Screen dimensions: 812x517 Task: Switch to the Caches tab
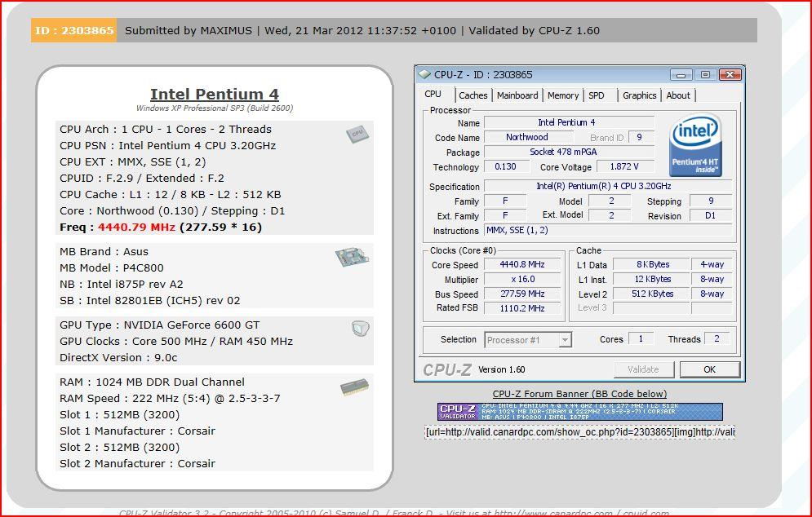click(x=473, y=95)
